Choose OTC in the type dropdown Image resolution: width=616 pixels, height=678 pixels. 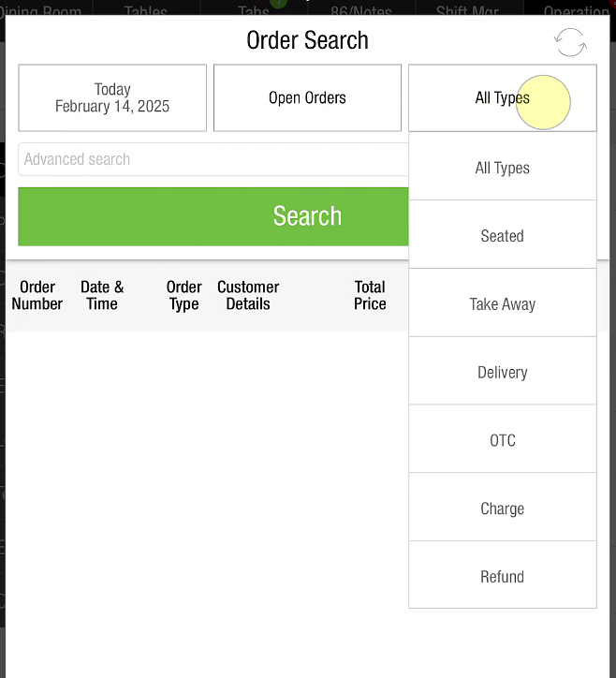502,441
